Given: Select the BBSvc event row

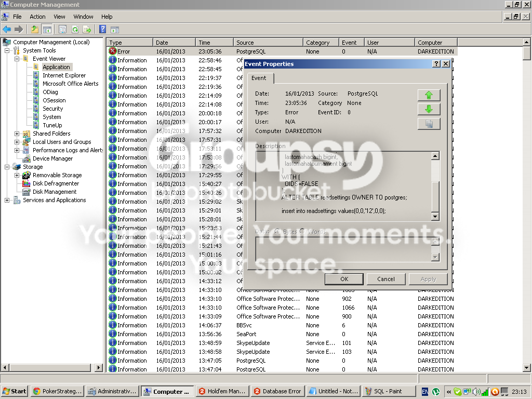Looking at the screenshot, I should point(283,325).
